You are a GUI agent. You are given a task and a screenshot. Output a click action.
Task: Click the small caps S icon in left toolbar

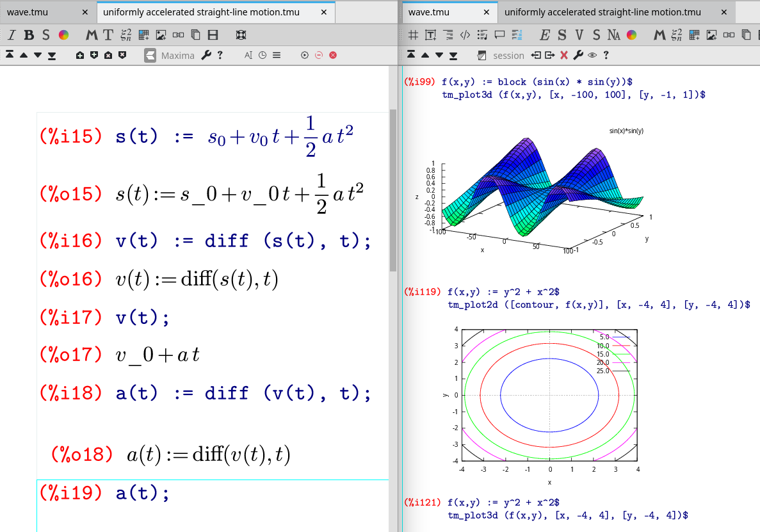tap(45, 35)
